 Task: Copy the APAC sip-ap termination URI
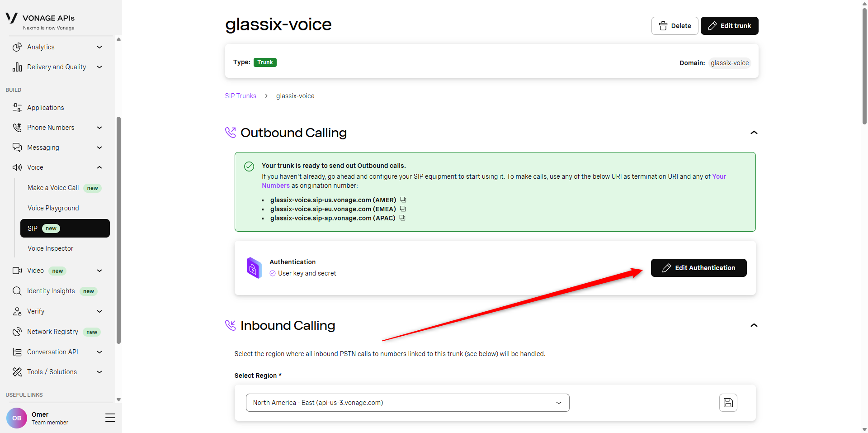pyautogui.click(x=402, y=218)
